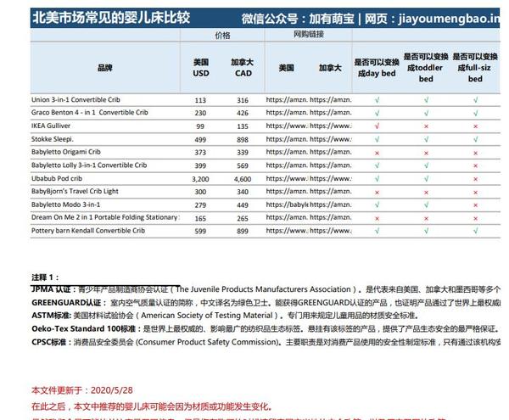Click the jiayoumengbao website address in the header
The width and height of the screenshot is (509, 420).
coord(450,18)
